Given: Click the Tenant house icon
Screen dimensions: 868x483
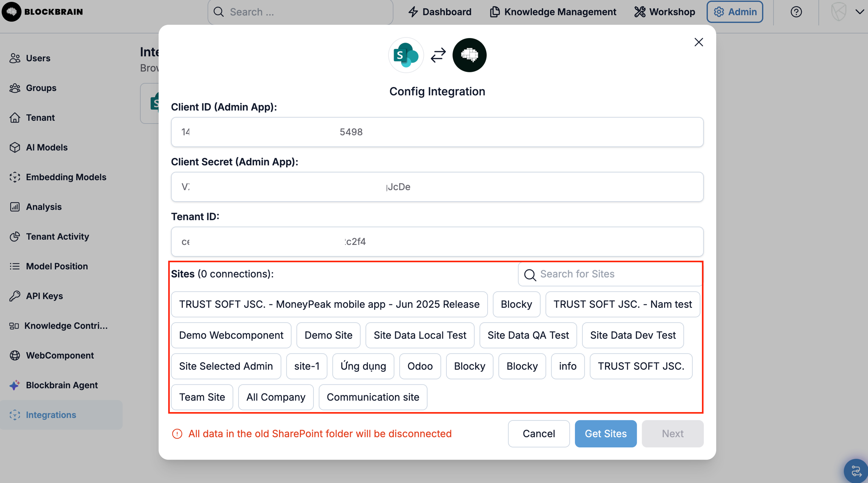Looking at the screenshot, I should pos(15,118).
